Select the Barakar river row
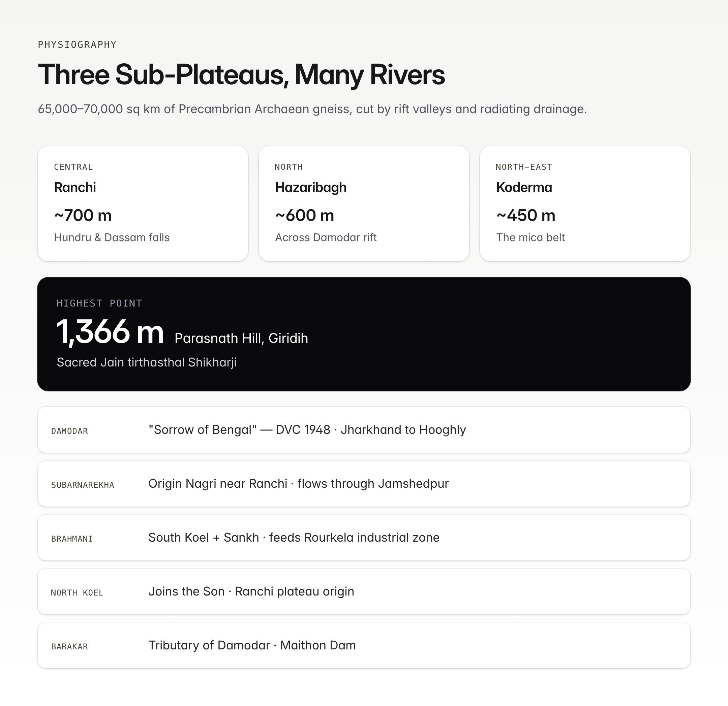Viewport: 728px width, 706px height. pos(364,645)
